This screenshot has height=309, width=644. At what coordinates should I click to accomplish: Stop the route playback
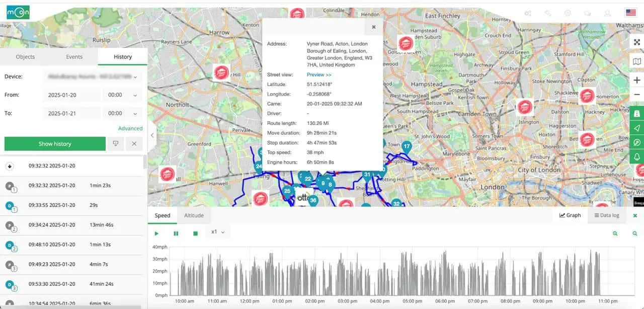tap(196, 234)
